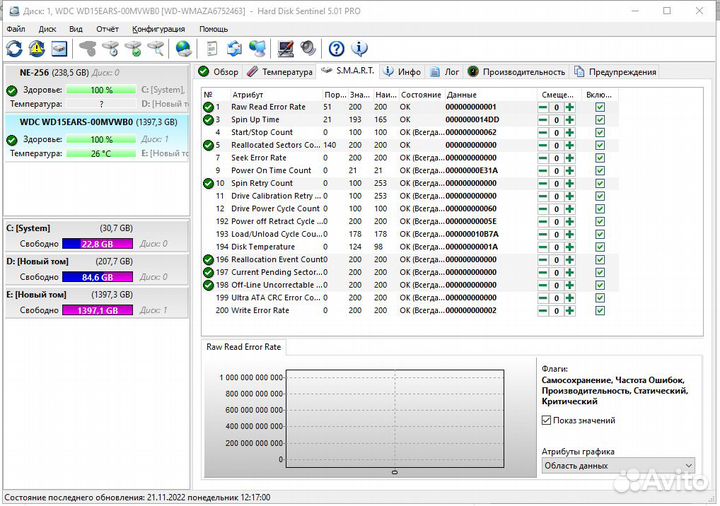Switch to the Обзор tab
This screenshot has height=506, width=720.
[x=218, y=72]
